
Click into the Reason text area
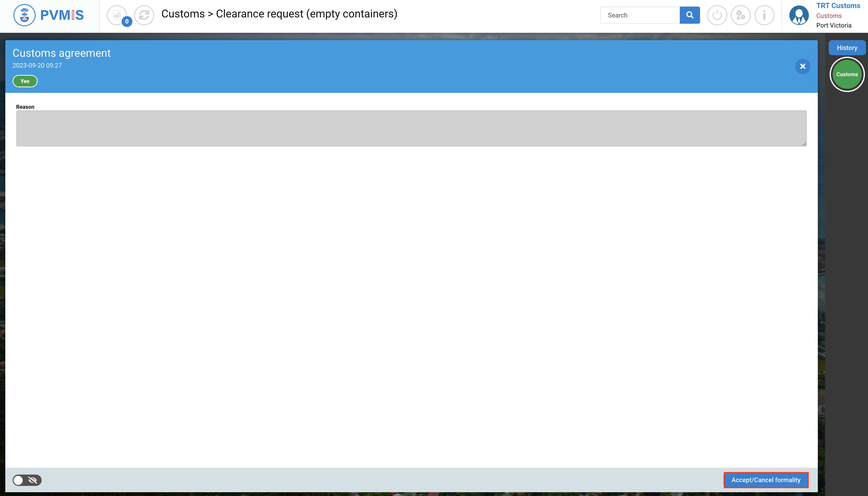411,128
